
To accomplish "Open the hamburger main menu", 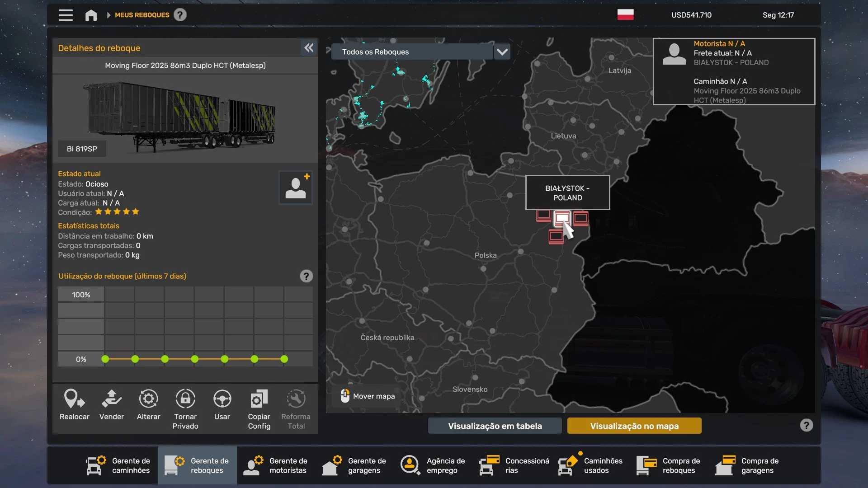I will [66, 15].
